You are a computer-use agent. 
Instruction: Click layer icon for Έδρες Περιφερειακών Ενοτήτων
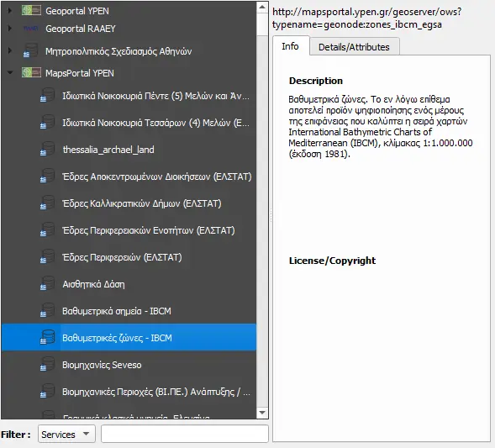[47, 230]
